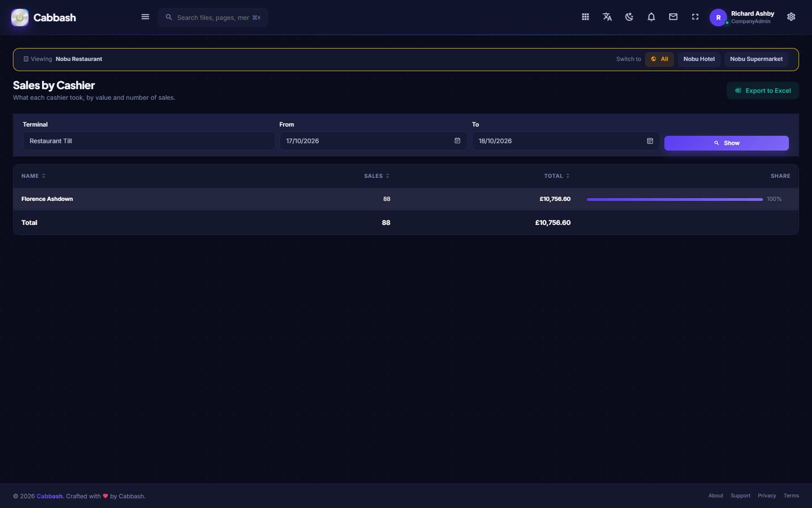Click the Share column header

pyautogui.click(x=780, y=176)
